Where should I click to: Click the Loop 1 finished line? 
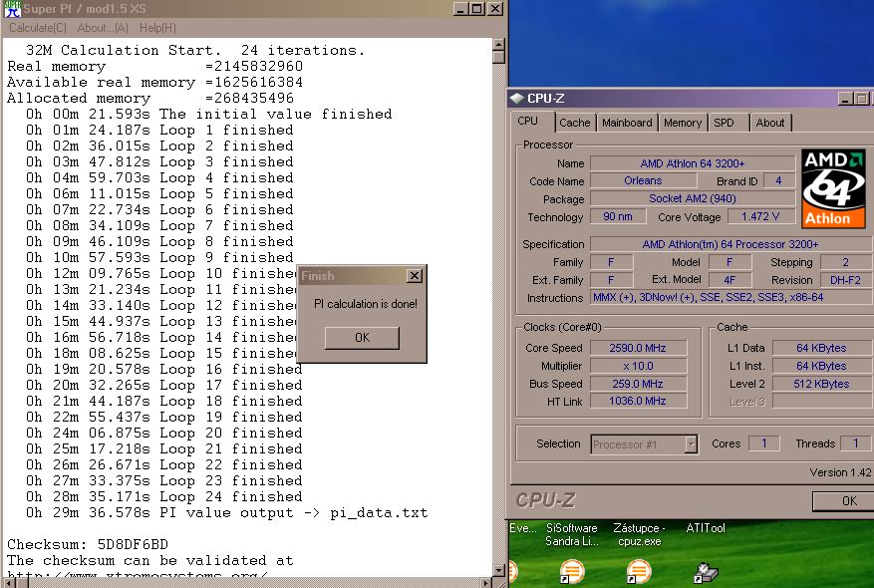[159, 130]
